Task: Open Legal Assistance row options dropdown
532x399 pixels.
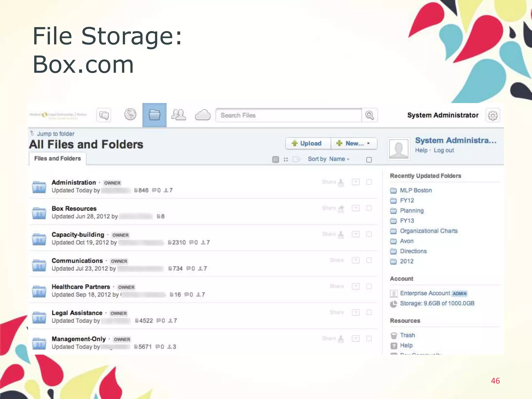Action: [356, 312]
